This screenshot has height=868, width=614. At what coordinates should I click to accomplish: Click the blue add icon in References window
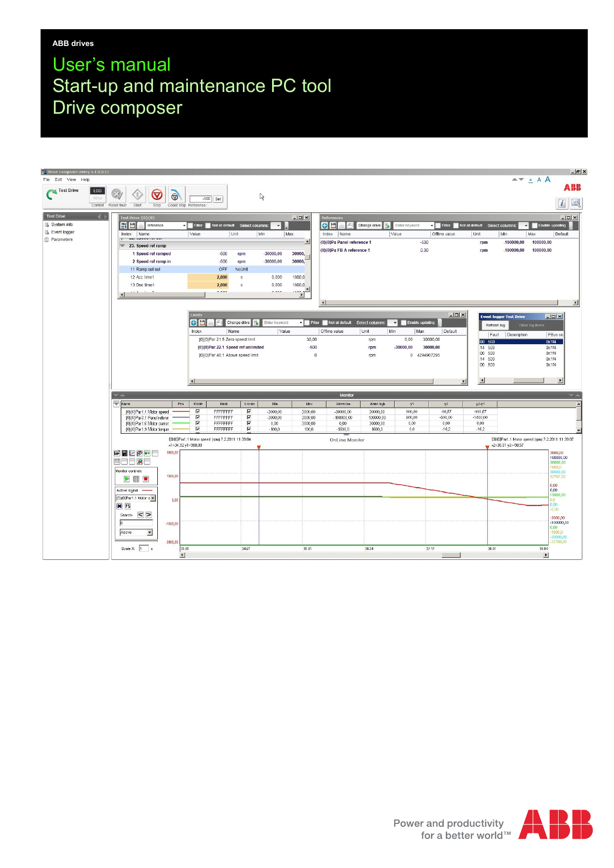coord(325,226)
